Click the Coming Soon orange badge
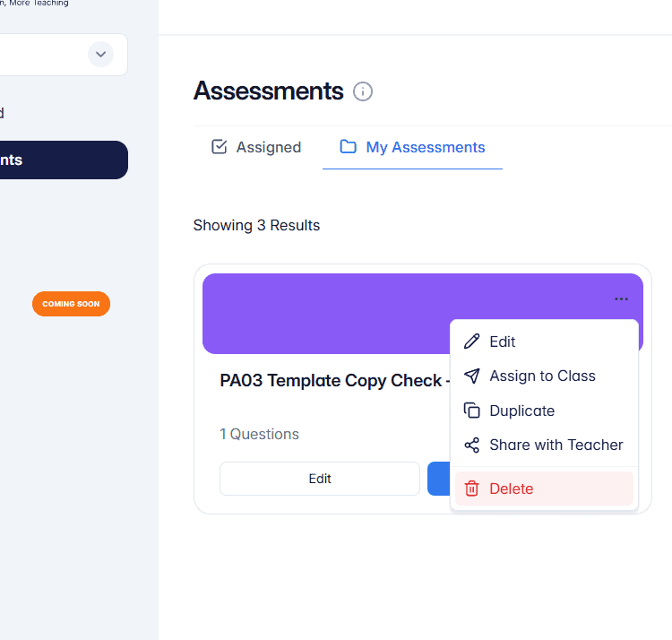Viewport: 672px width, 640px height. (x=71, y=304)
